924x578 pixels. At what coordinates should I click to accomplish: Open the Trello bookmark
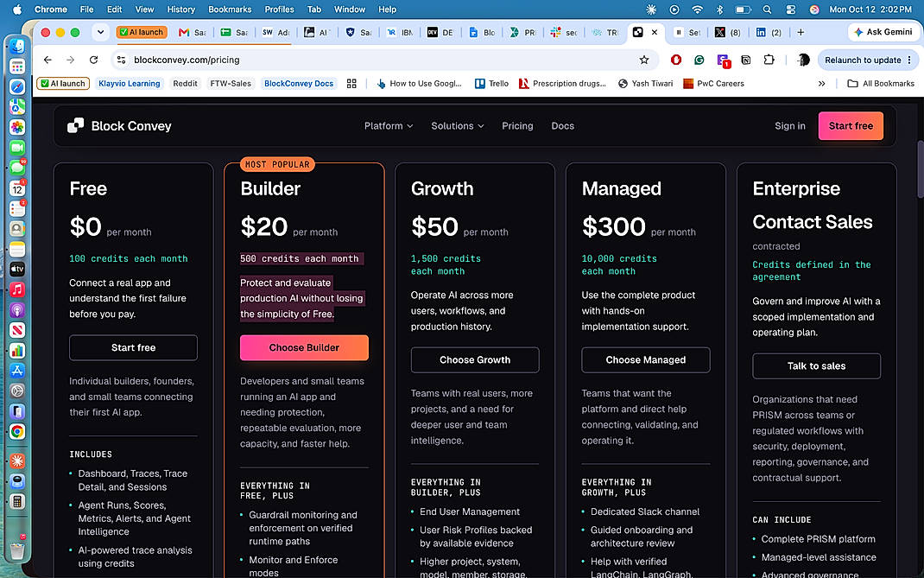click(x=491, y=84)
